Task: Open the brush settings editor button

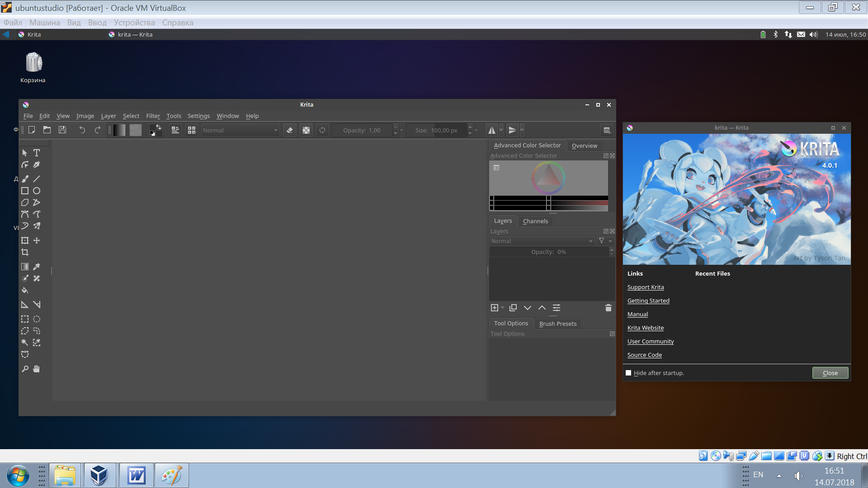Action: pos(175,130)
